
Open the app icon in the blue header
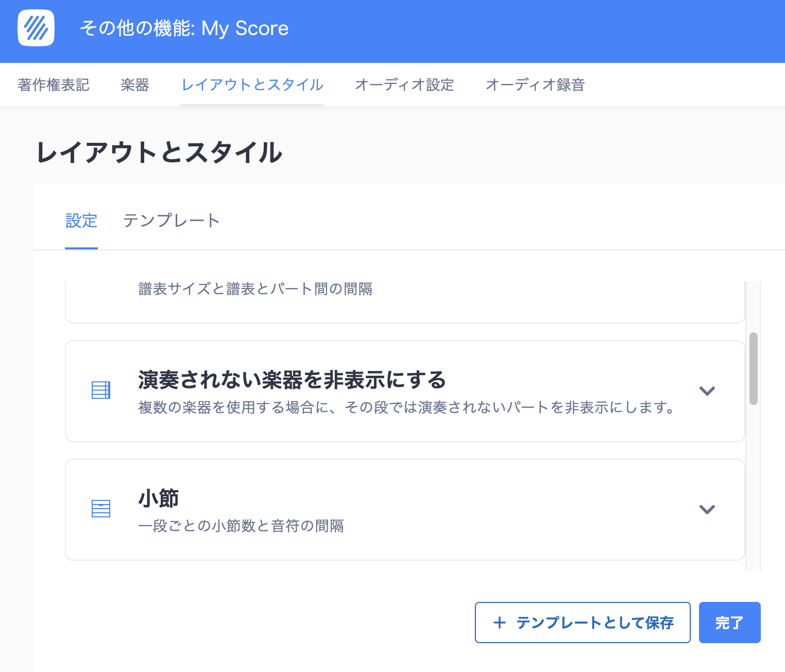pos(36,29)
